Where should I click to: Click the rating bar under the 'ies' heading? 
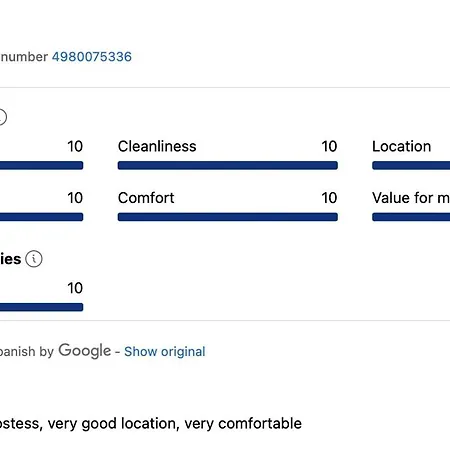tap(41, 307)
